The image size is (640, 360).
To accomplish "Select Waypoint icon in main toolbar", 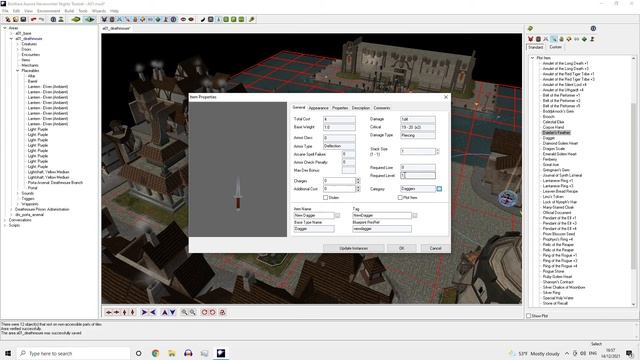I will pos(165,19).
